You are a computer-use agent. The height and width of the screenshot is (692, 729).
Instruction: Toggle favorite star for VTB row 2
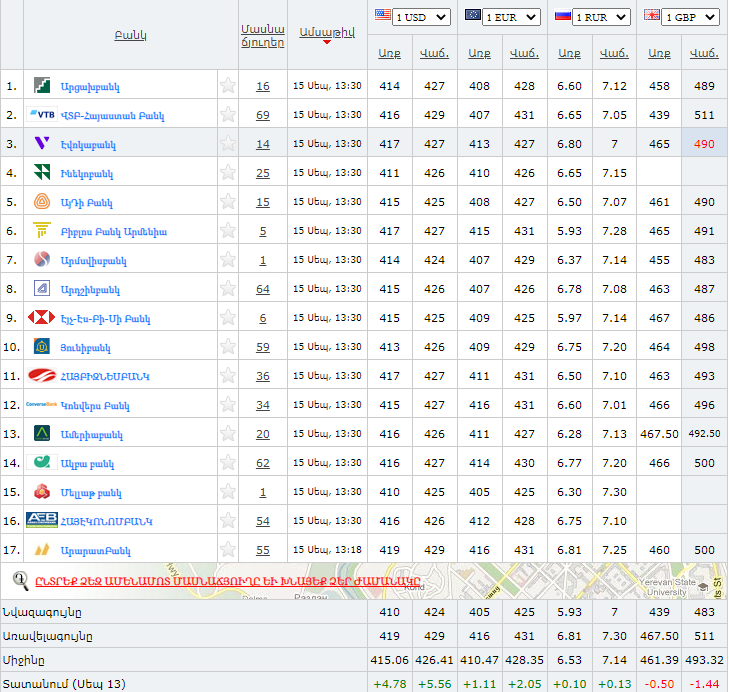(x=228, y=114)
